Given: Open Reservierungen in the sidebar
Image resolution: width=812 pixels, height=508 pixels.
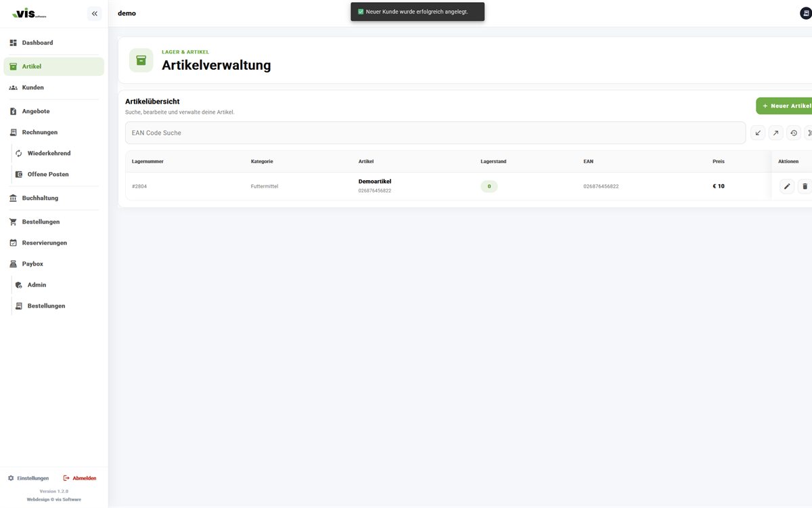Looking at the screenshot, I should pos(54,242).
